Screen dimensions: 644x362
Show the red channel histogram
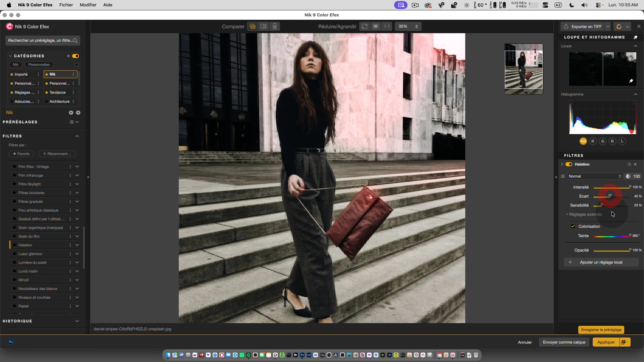click(x=593, y=141)
